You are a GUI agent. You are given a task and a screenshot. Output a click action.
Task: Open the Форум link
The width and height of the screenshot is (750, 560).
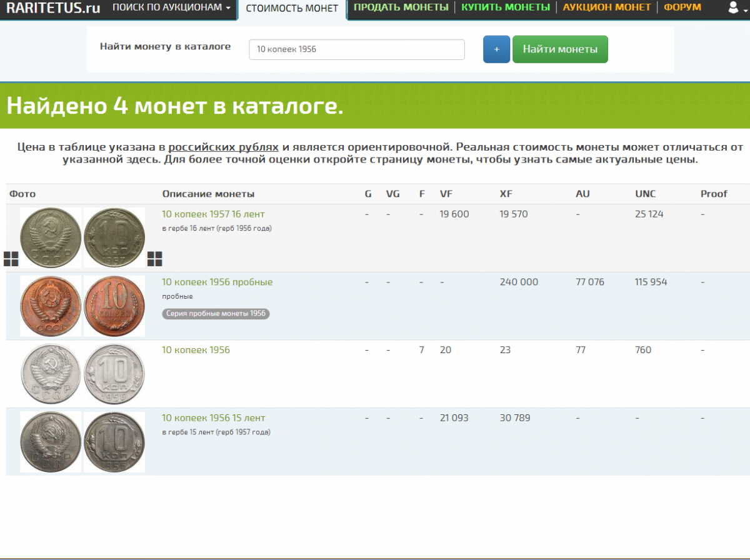pyautogui.click(x=682, y=7)
